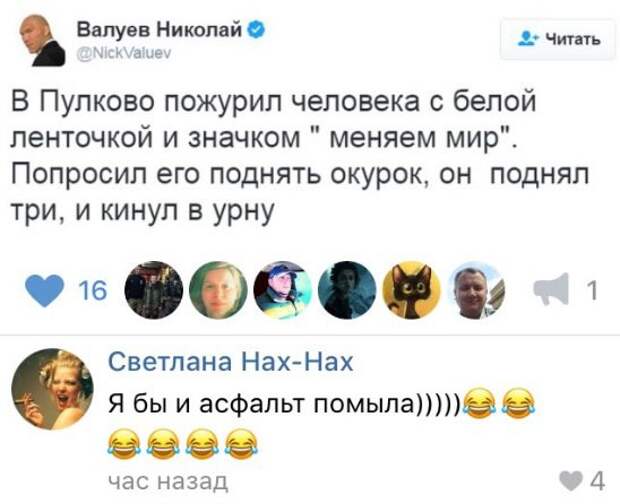Open the blonde woman liker avatar

(218, 290)
